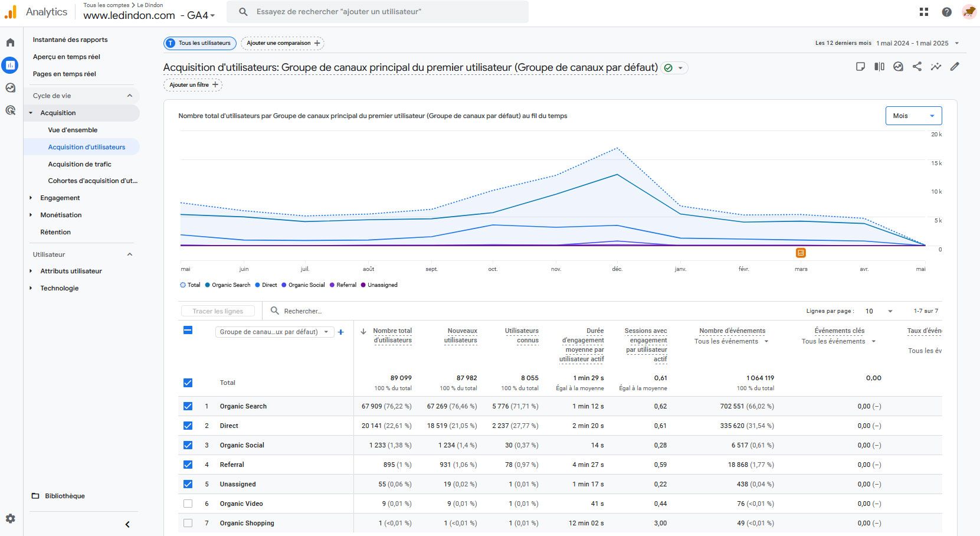Customize report pencil icon
The height and width of the screenshot is (536, 980).
point(955,67)
